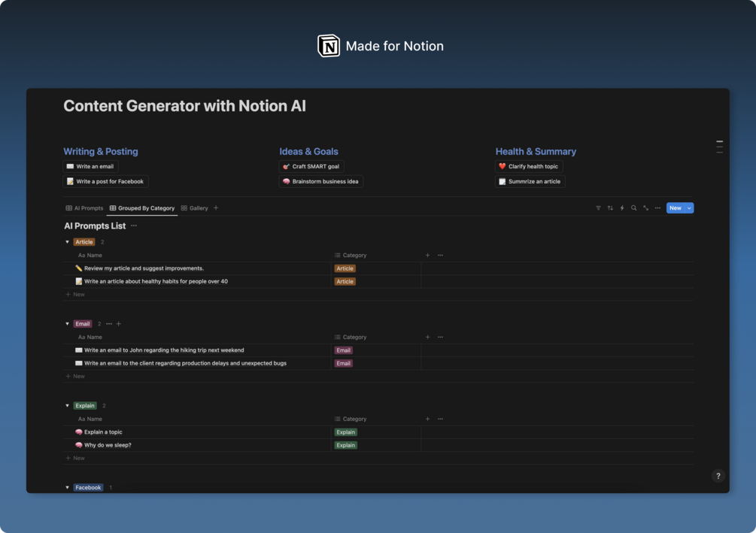The height and width of the screenshot is (533, 756).
Task: Click Write a post for Facebook button
Action: (x=105, y=182)
